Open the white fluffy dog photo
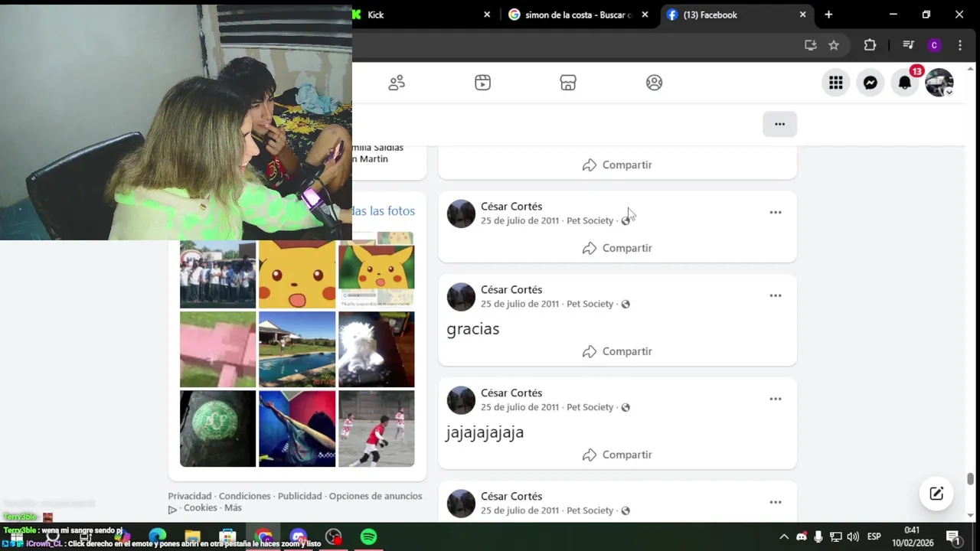The image size is (980, 551). point(377,349)
